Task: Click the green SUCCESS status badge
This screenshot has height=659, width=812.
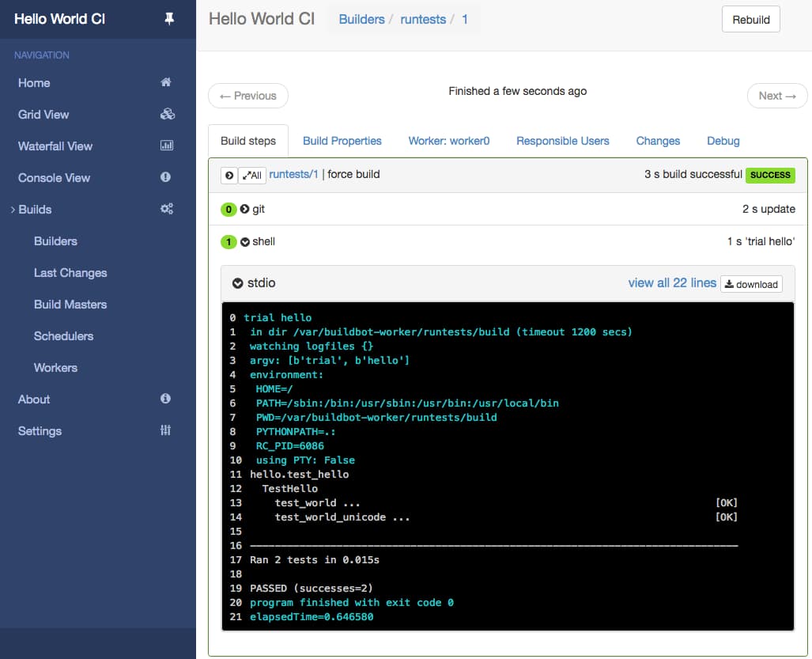Action: [x=769, y=175]
